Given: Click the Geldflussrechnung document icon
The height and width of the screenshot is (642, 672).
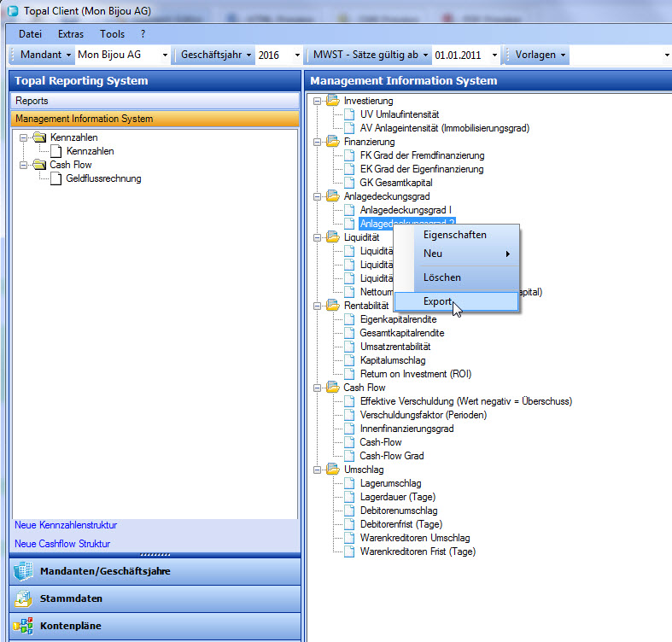Looking at the screenshot, I should coord(56,178).
